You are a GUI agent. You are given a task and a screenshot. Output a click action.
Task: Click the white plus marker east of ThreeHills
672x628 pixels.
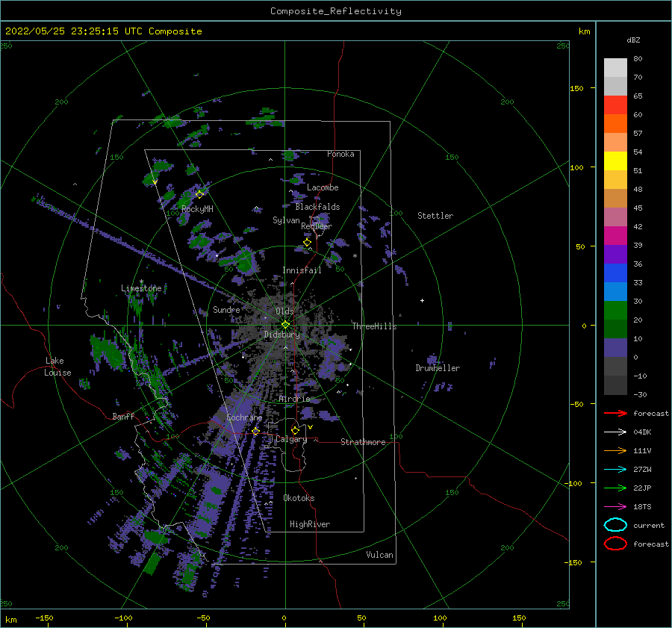point(422,300)
